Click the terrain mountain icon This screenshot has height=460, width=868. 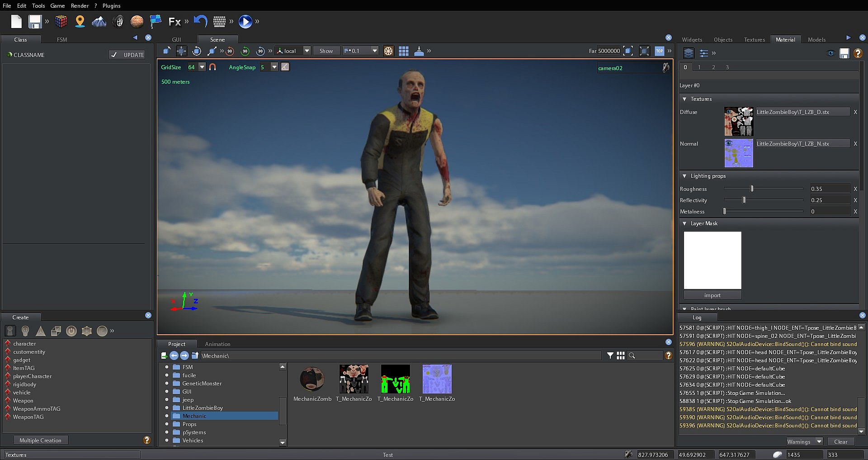pos(99,21)
